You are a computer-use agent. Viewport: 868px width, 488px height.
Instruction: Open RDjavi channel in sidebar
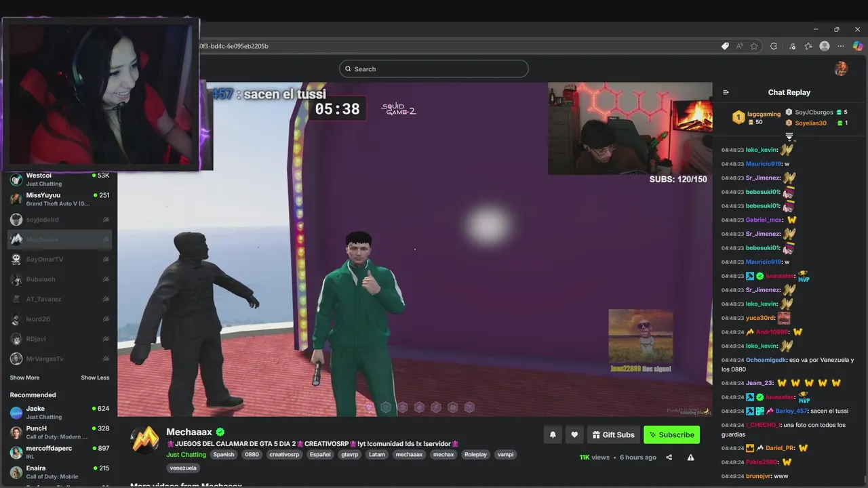(x=60, y=338)
